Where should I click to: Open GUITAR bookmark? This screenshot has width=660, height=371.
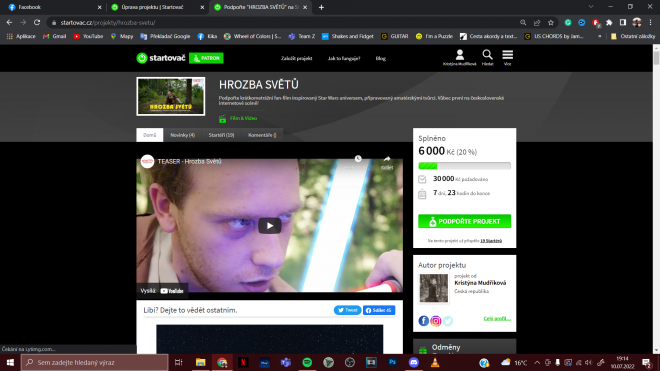click(395, 36)
